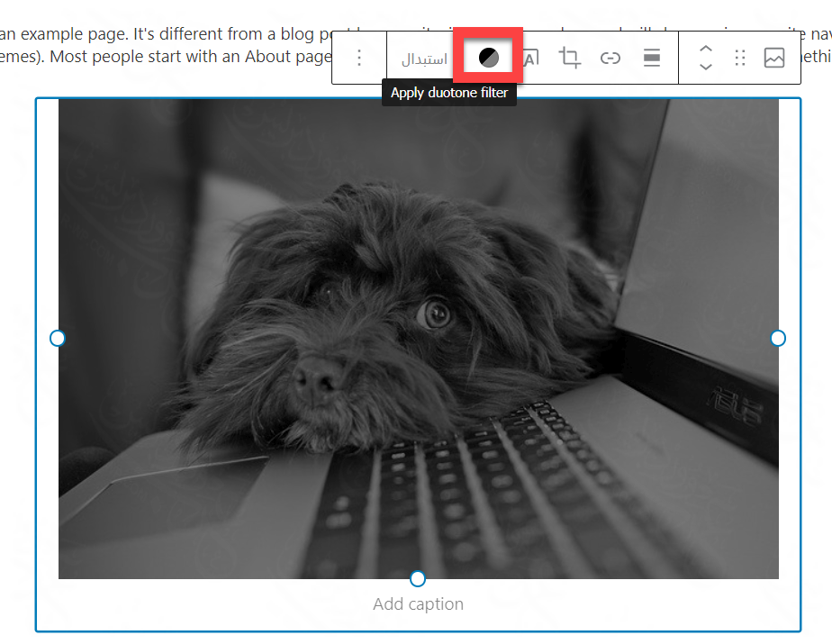Open the block options three-dot menu
The height and width of the screenshot is (644, 832).
click(359, 58)
